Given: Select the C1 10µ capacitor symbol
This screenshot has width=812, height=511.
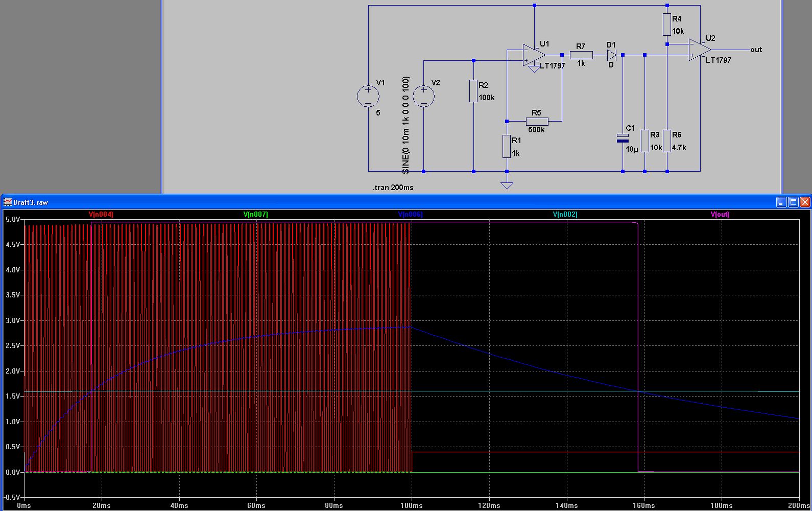Looking at the screenshot, I should 623,138.
